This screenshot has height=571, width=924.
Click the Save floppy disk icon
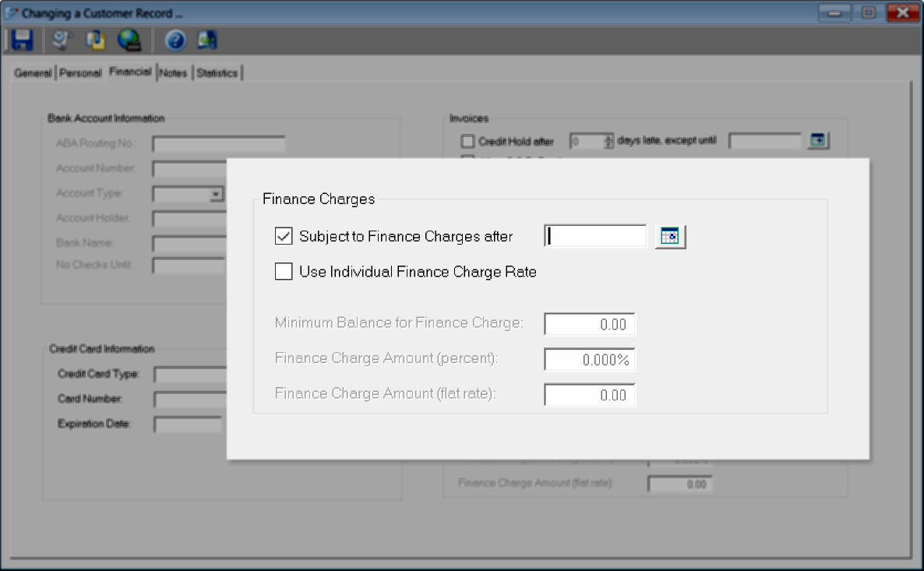click(x=22, y=40)
